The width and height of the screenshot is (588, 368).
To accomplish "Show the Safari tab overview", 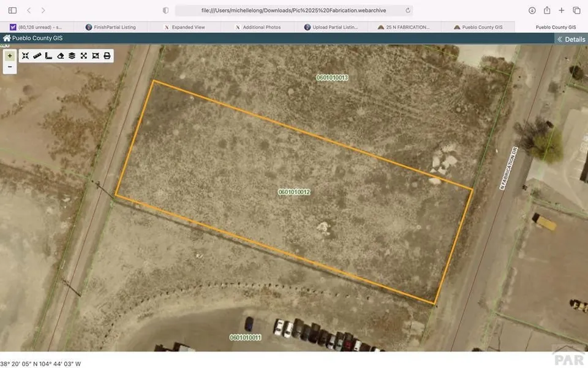I will (576, 10).
